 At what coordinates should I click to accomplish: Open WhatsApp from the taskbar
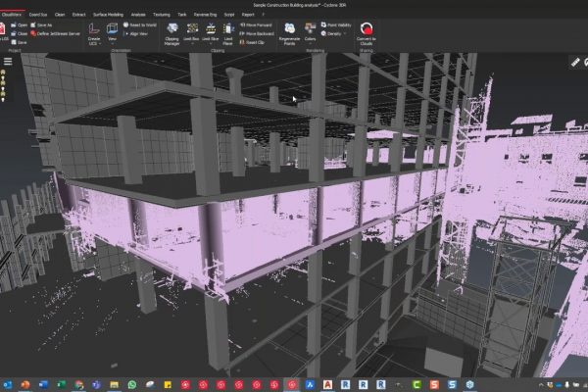point(132,384)
